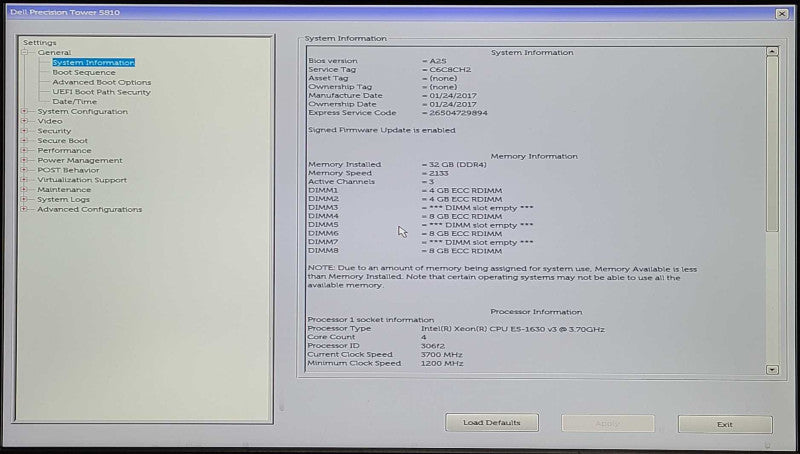Click the Memory Speed value 2133
The height and width of the screenshot is (454, 800).
(x=439, y=173)
